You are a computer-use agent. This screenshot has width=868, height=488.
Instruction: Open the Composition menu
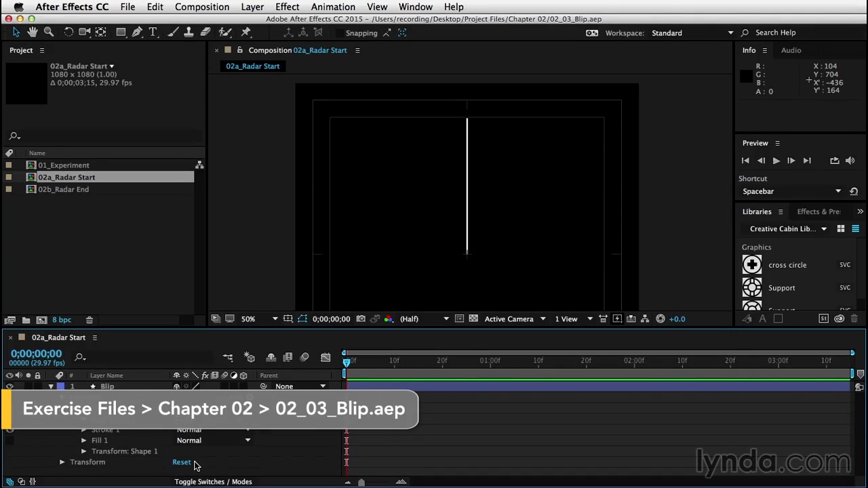click(x=202, y=7)
